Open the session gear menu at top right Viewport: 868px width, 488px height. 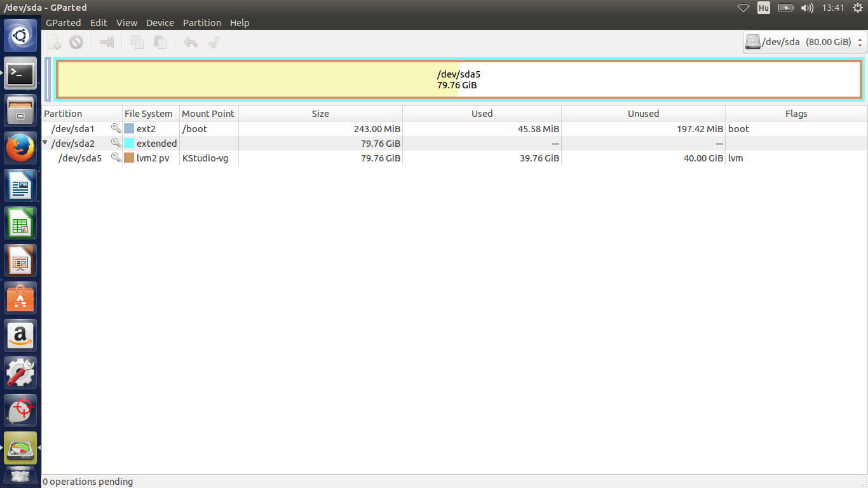pos(857,8)
